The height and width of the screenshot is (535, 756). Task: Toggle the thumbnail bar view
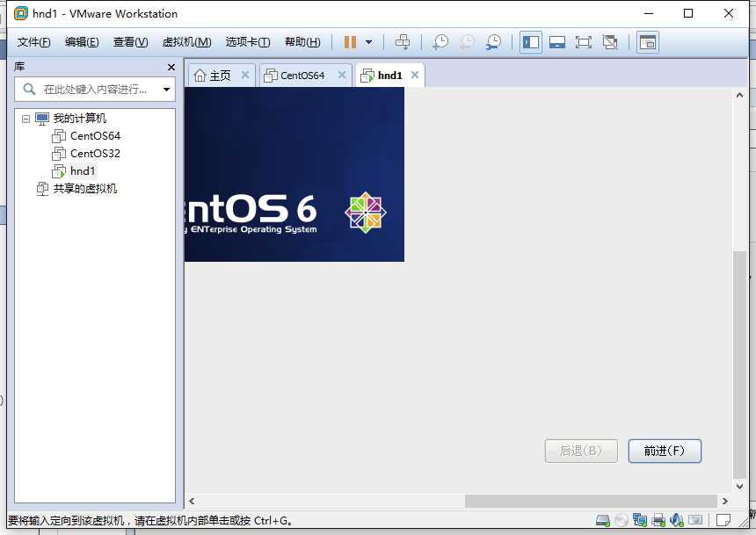[x=556, y=42]
